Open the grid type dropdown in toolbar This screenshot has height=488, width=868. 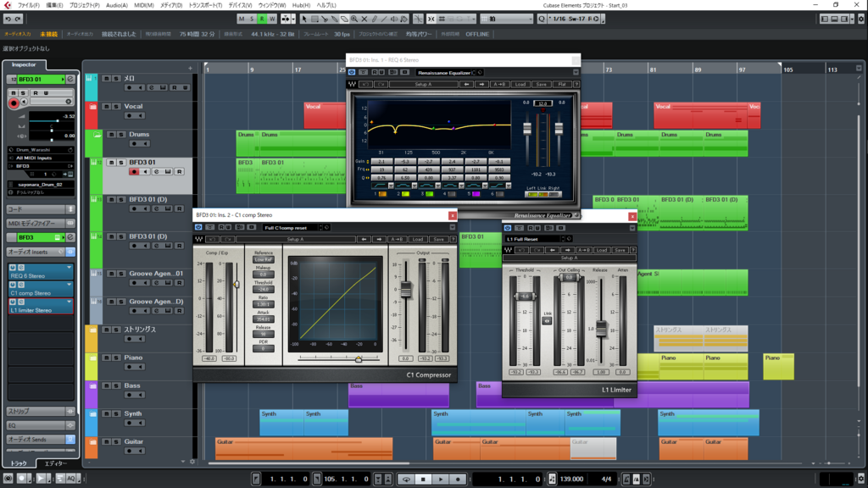(x=506, y=19)
